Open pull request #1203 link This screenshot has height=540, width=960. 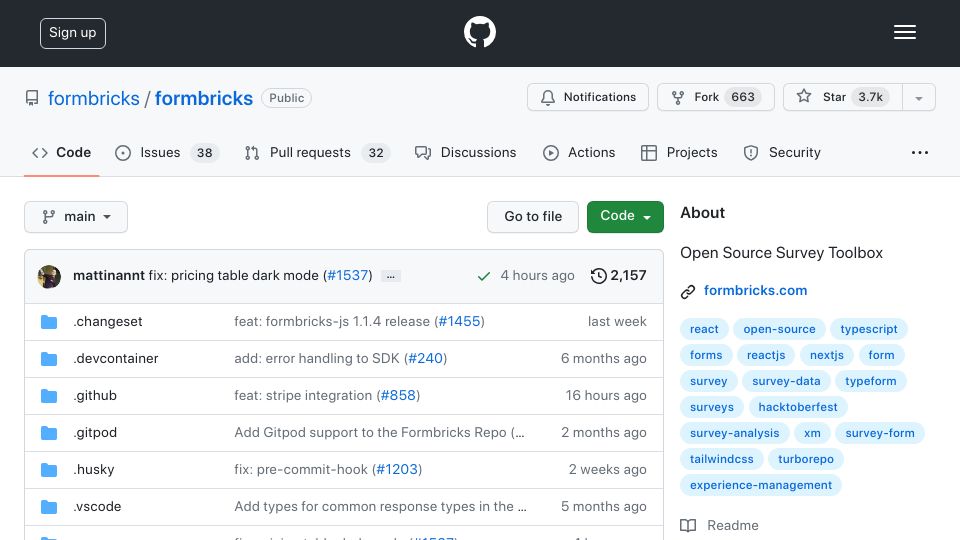click(397, 470)
